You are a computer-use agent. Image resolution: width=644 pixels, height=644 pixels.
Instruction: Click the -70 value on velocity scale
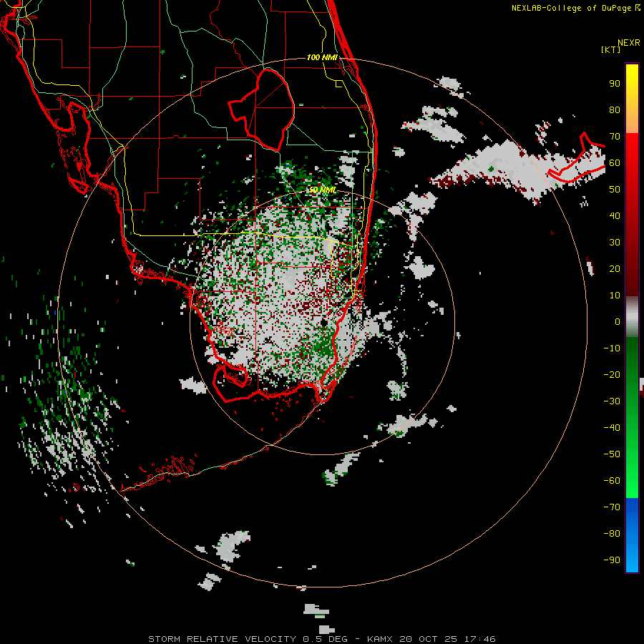(612, 507)
